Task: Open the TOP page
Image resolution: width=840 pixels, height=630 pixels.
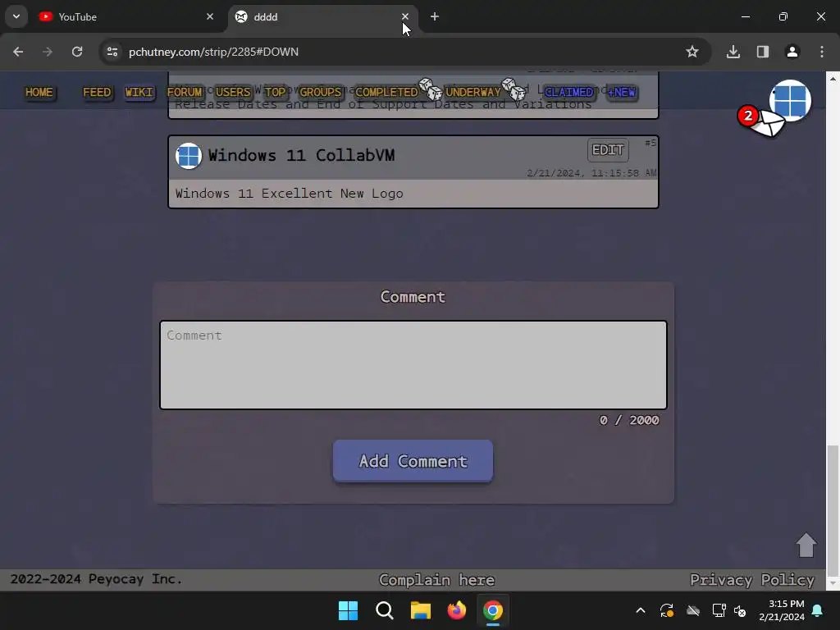Action: (x=276, y=92)
